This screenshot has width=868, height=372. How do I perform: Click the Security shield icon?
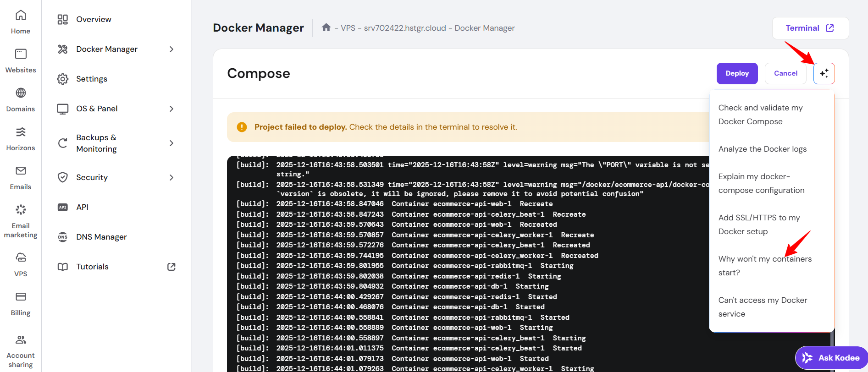pos(63,177)
